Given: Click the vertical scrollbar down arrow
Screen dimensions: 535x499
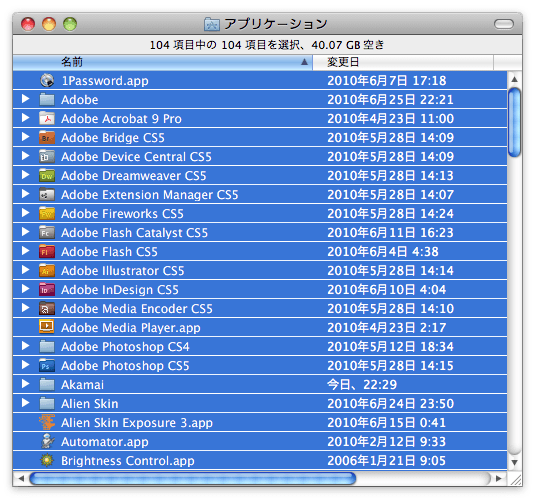Looking at the screenshot, I should click(x=515, y=463).
